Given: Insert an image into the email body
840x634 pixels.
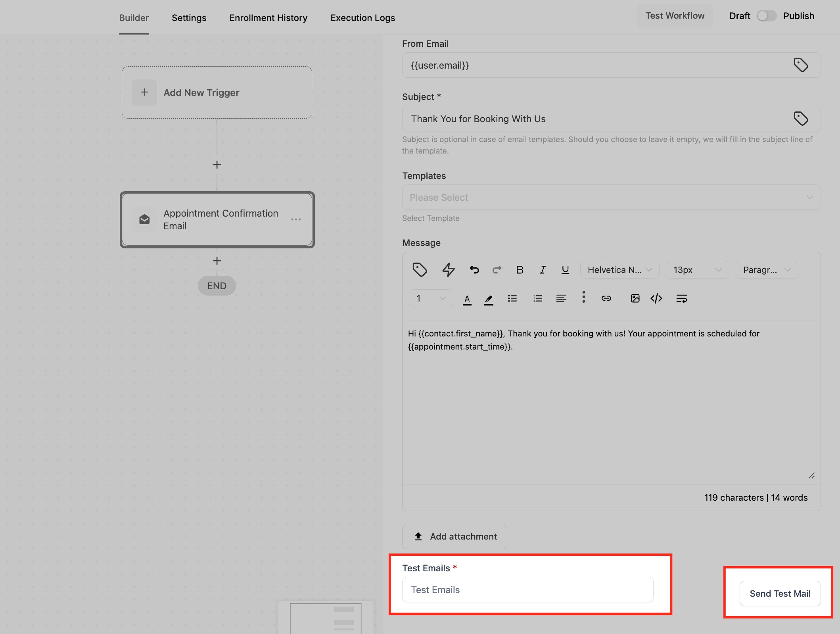Looking at the screenshot, I should 635,298.
